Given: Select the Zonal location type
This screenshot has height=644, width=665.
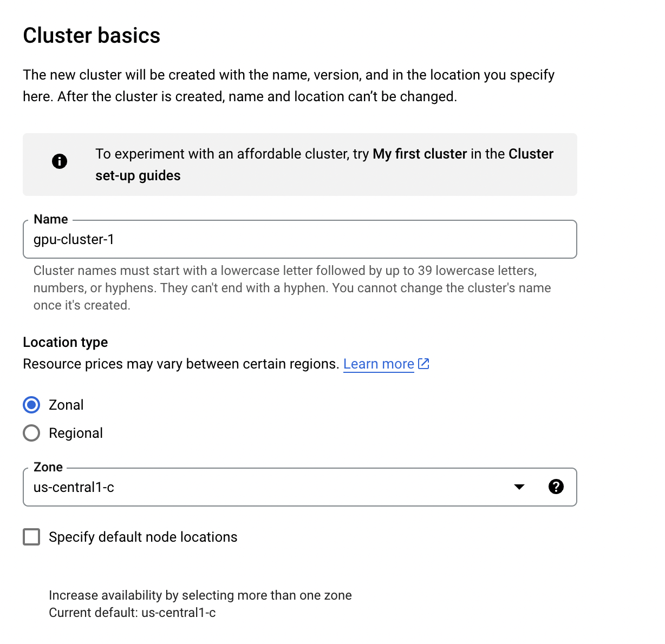Looking at the screenshot, I should point(31,405).
